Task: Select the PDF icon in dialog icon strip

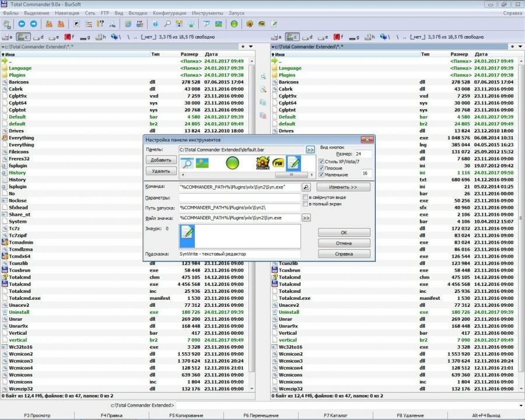Action: tap(278, 163)
